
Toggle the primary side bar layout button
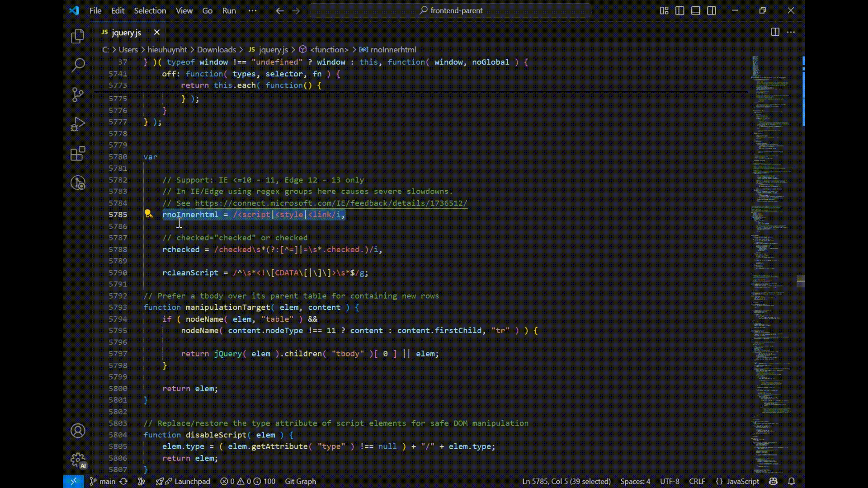[679, 10]
